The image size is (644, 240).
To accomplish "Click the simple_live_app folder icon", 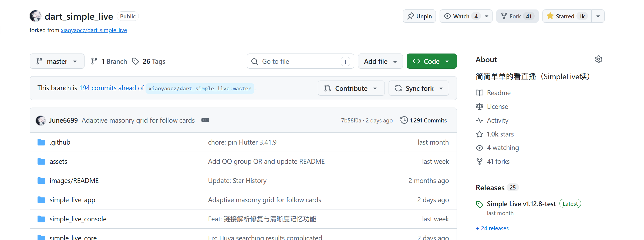I will coord(41,200).
